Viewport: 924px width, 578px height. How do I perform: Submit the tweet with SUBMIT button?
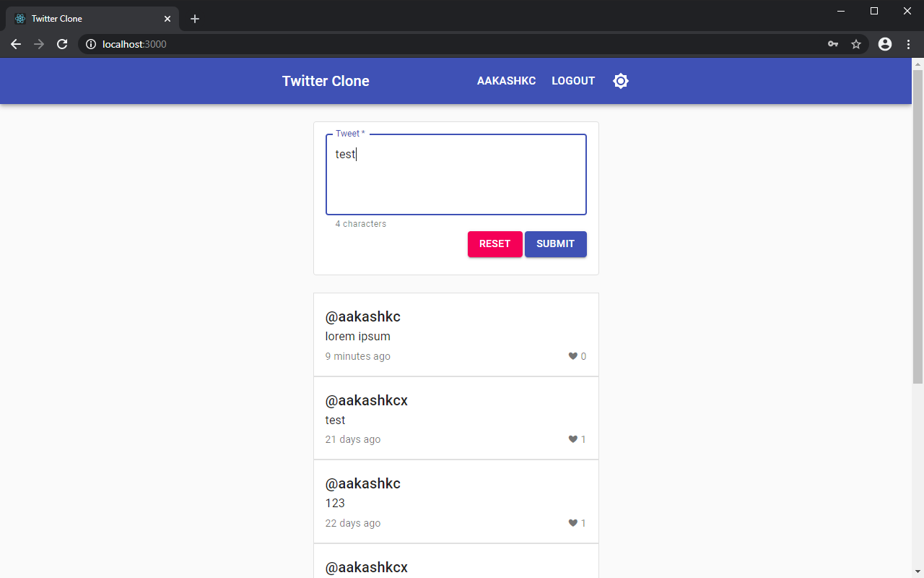point(556,244)
